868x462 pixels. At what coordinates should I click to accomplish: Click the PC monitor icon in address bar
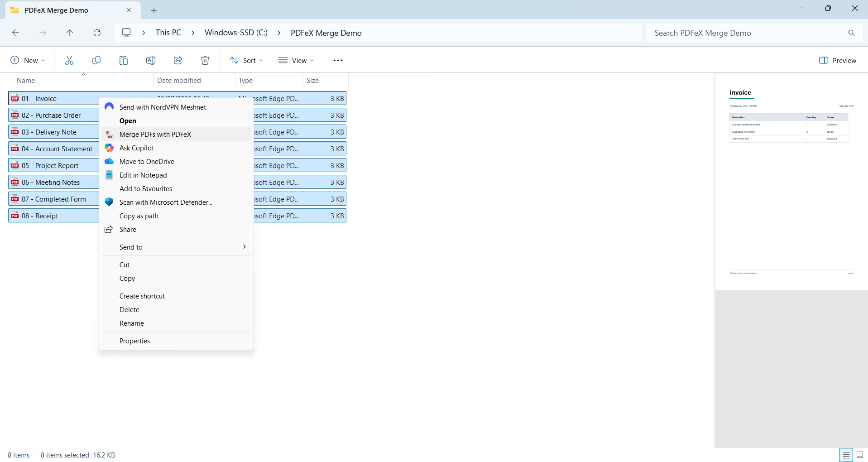click(x=126, y=33)
